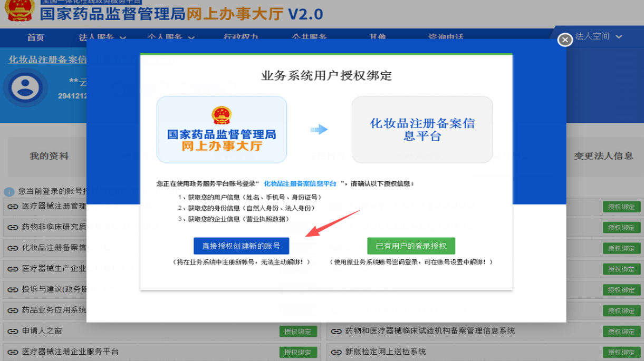This screenshot has width=644, height=361.
Task: Click note 将在业务系统中注册新帐号，无法主动解绑
Action: [241, 262]
